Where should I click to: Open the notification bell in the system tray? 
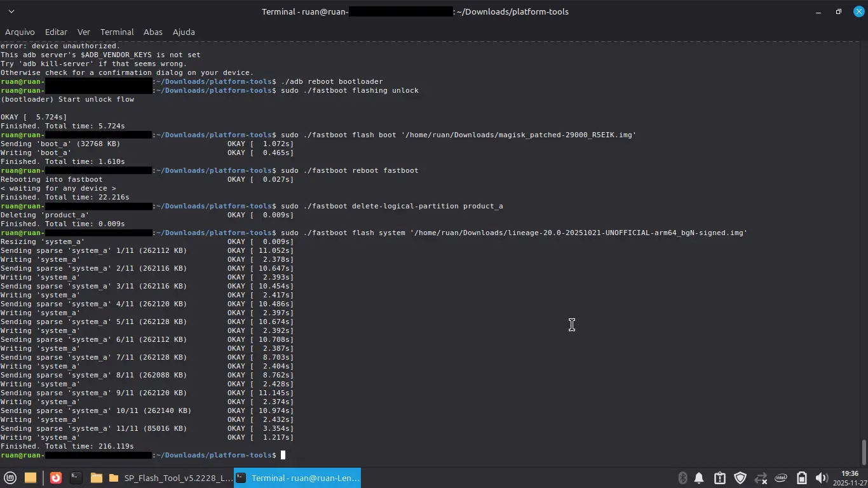700,478
